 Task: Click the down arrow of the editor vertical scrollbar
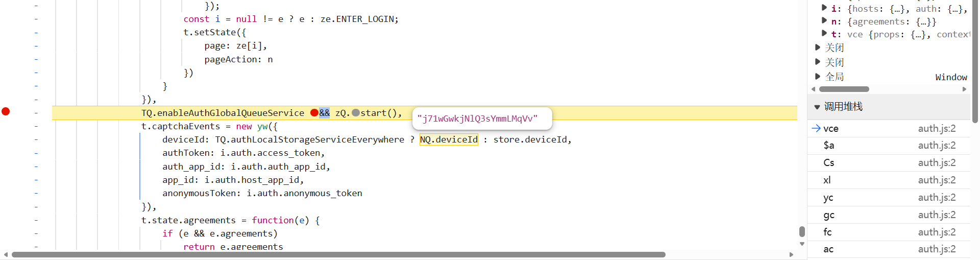[802, 244]
